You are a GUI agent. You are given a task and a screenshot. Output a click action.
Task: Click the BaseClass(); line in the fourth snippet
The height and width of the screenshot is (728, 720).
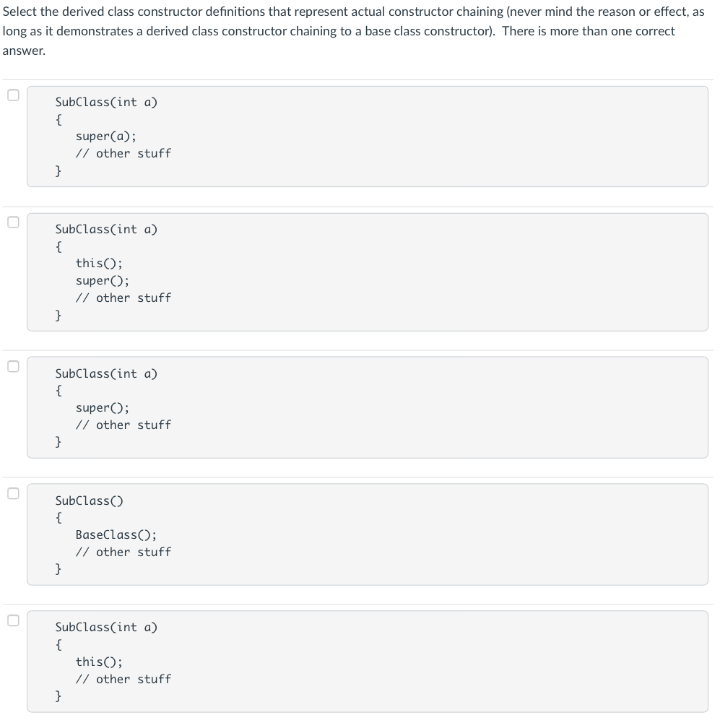115,534
